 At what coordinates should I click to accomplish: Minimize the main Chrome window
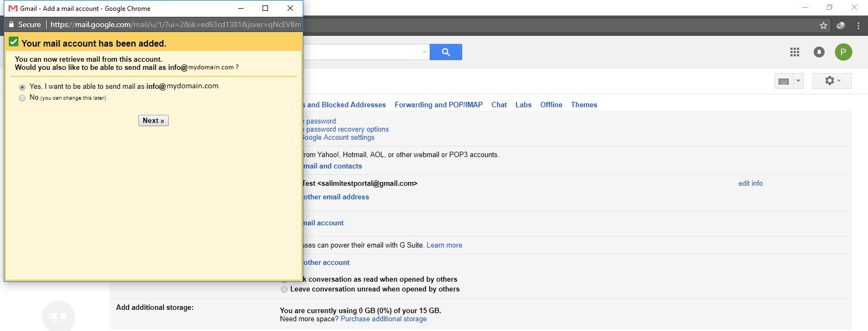point(805,7)
